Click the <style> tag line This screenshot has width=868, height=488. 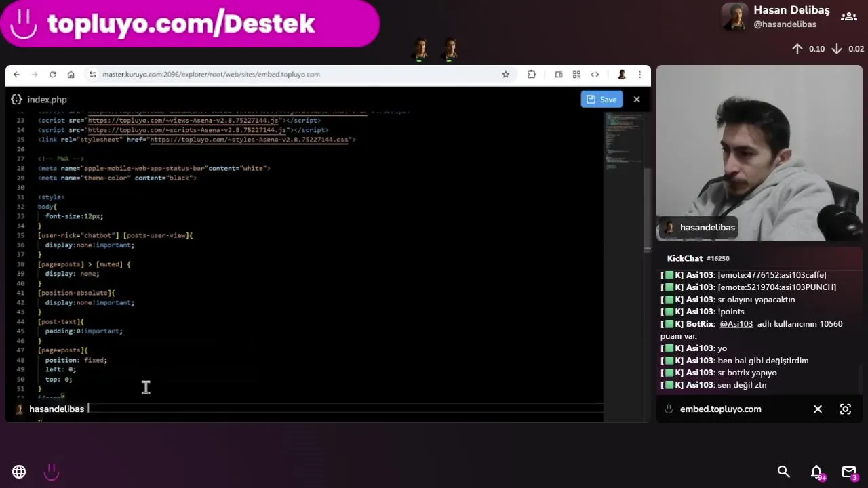[52, 197]
